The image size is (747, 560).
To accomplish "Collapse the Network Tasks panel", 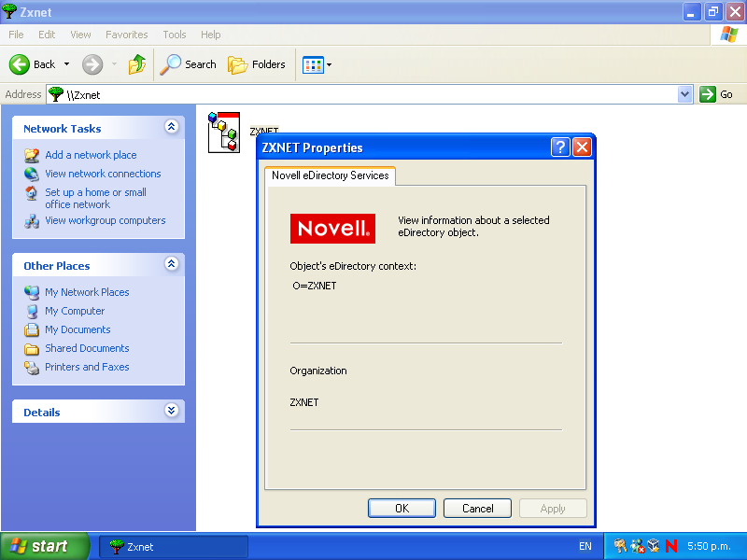I will point(172,127).
